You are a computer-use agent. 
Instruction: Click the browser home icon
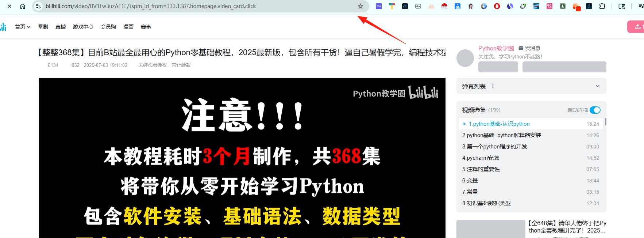point(23,6)
